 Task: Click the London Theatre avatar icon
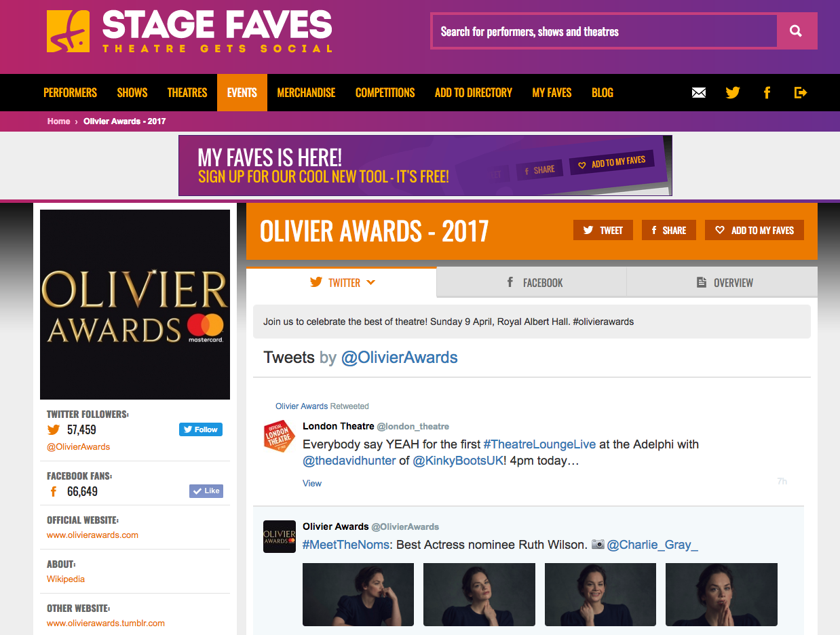tap(279, 436)
